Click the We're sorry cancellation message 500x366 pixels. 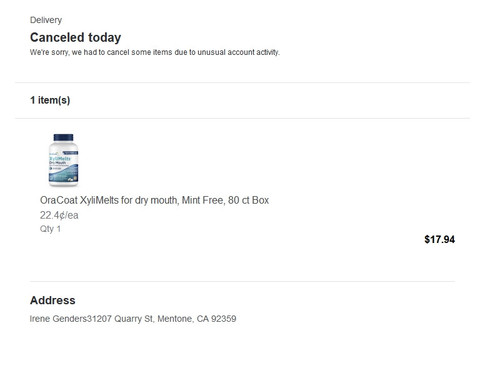coord(155,52)
